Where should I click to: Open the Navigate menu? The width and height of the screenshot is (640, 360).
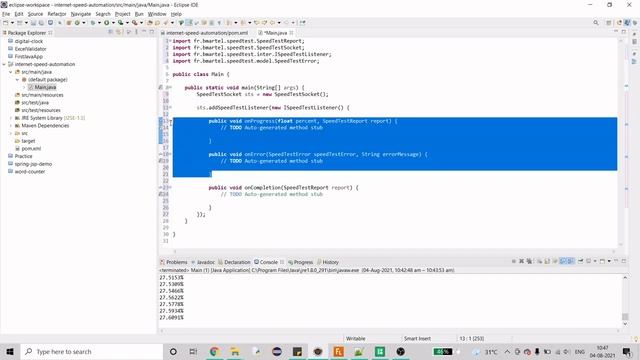81,14
